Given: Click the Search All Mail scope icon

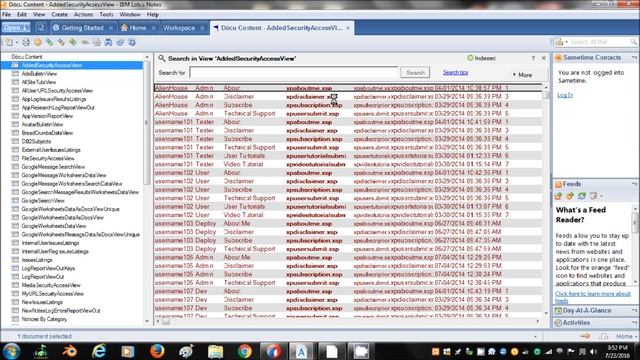Looking at the screenshot, I should coord(559,42).
